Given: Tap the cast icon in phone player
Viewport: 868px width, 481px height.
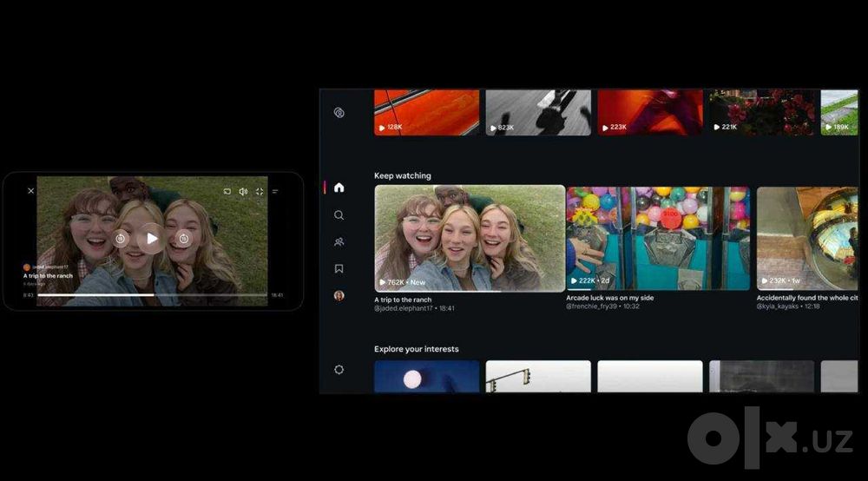Looking at the screenshot, I should (x=227, y=192).
